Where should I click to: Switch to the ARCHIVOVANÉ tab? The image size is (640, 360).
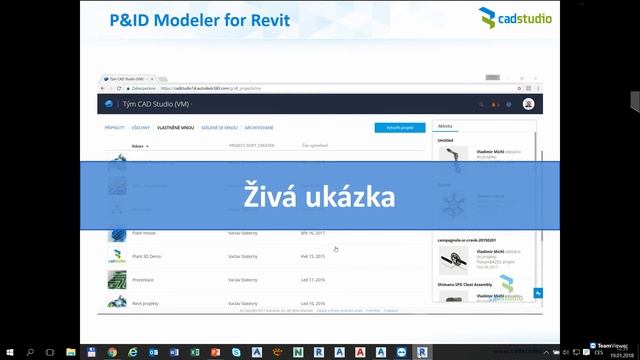(x=259, y=128)
